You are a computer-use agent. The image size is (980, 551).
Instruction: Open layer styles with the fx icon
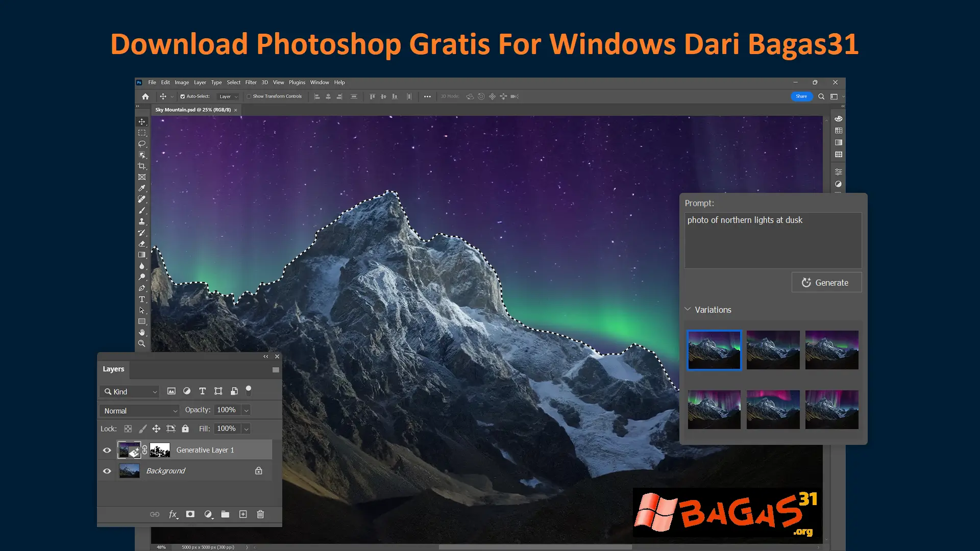click(173, 514)
